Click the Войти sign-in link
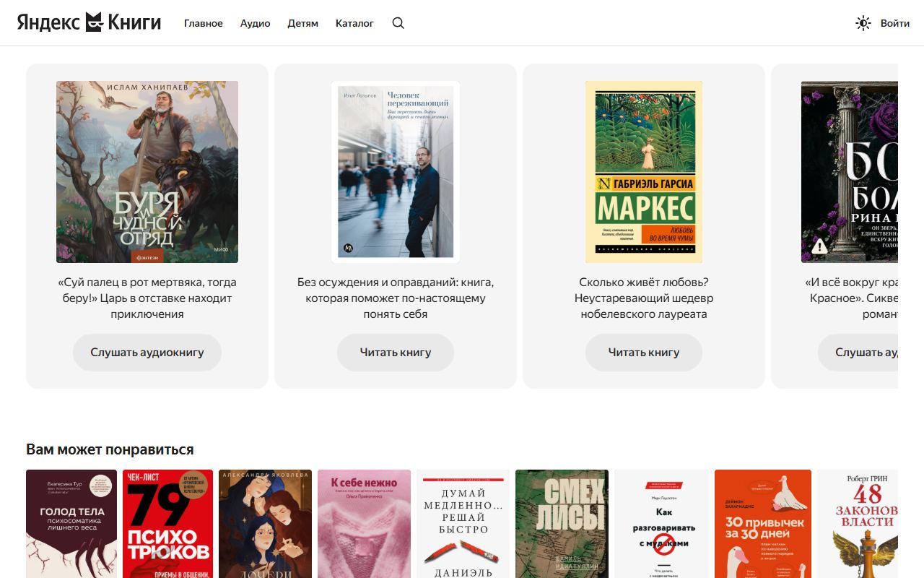 tap(895, 23)
